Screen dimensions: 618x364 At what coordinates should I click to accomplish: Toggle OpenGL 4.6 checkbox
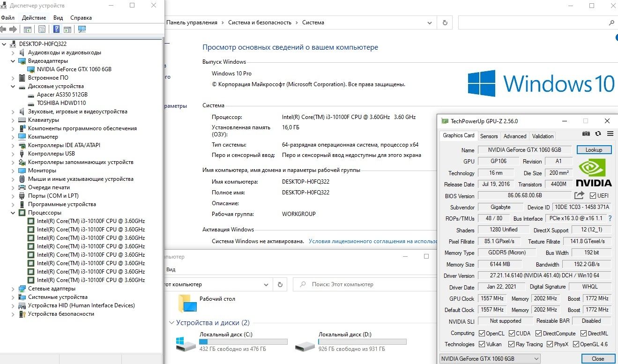(x=575, y=344)
